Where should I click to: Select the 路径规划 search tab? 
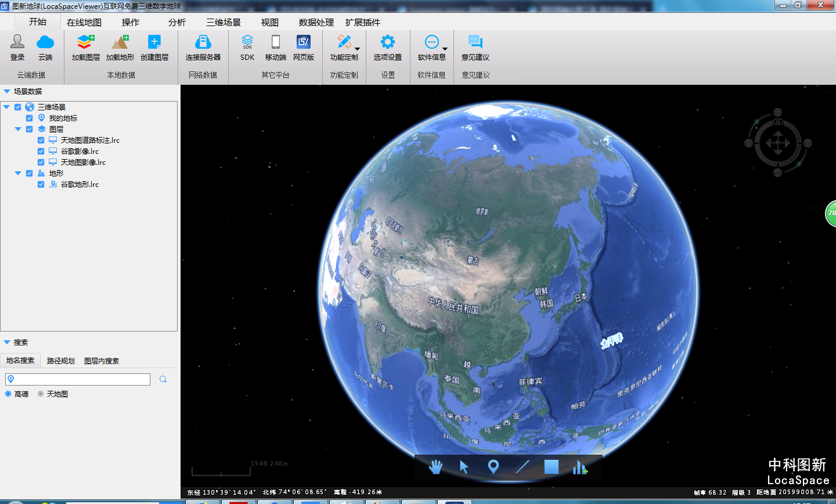(61, 361)
